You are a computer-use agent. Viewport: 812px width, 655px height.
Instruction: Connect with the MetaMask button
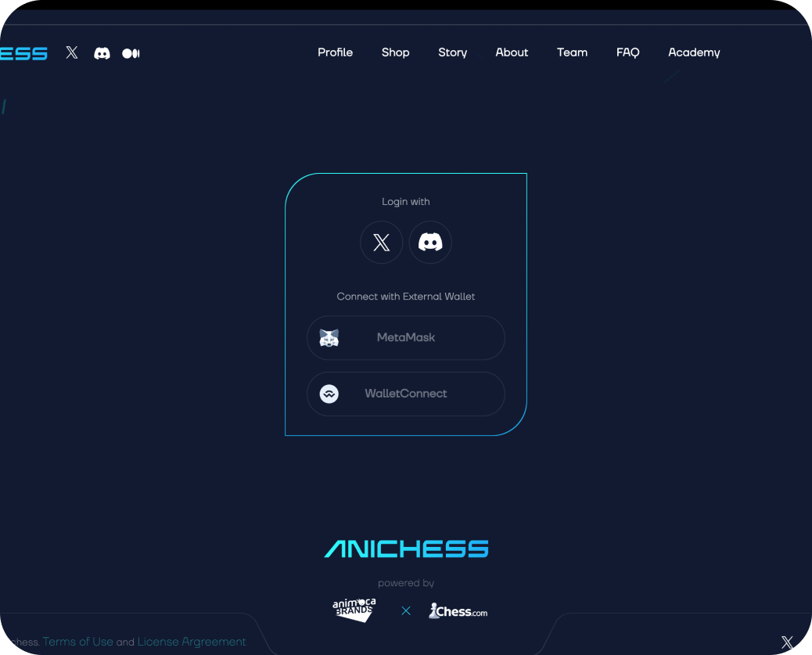click(x=406, y=338)
